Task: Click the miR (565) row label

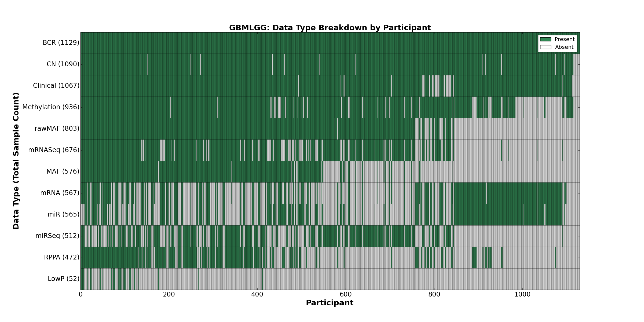Action: point(64,214)
